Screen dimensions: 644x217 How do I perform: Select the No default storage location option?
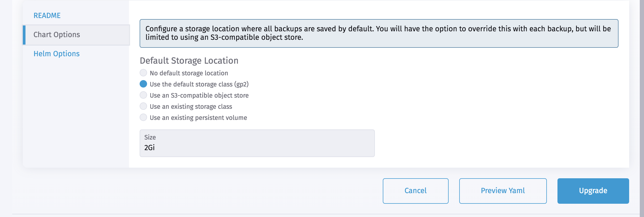[143, 72]
